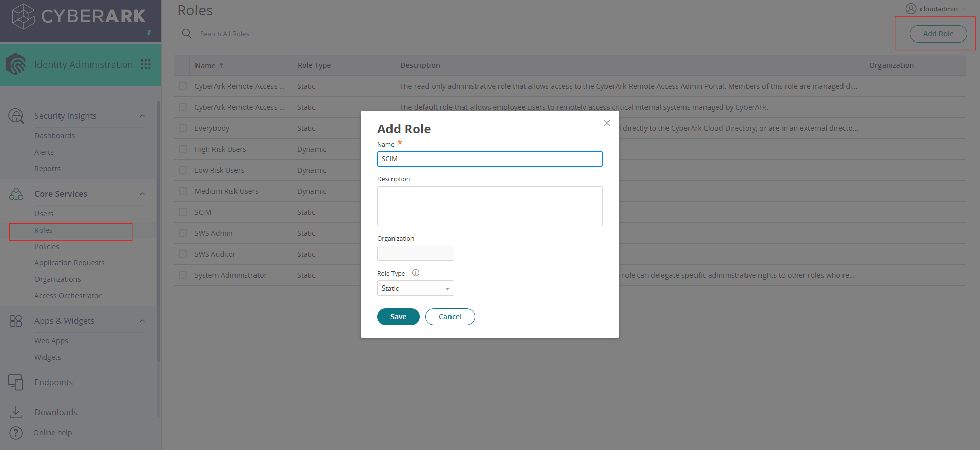
Task: Click the Role Type info icon
Action: (x=416, y=273)
